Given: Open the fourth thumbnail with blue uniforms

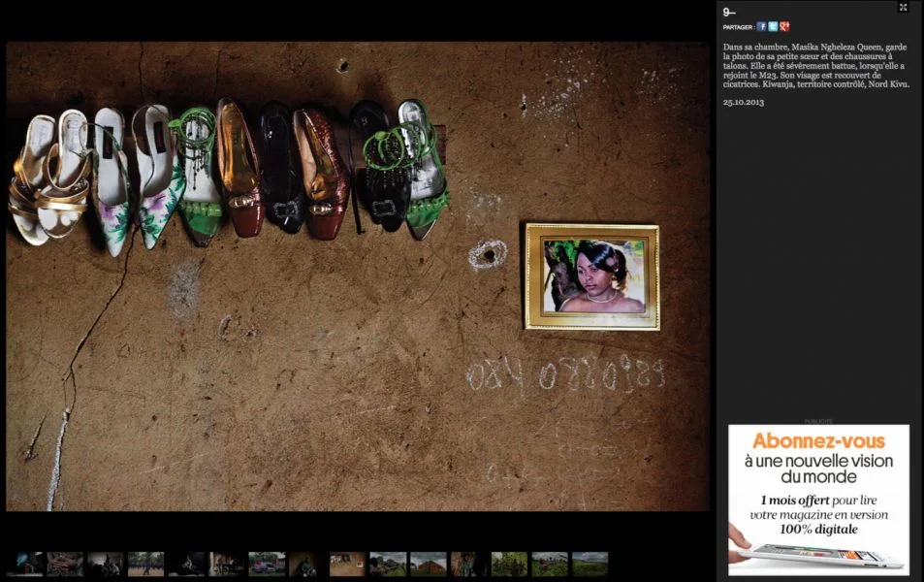Looking at the screenshot, I should 146,564.
